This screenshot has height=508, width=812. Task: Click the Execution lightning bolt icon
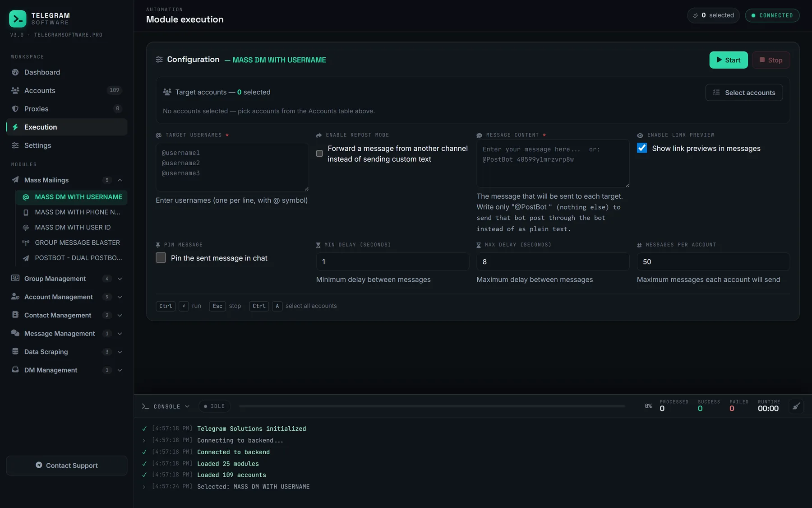[x=15, y=127]
